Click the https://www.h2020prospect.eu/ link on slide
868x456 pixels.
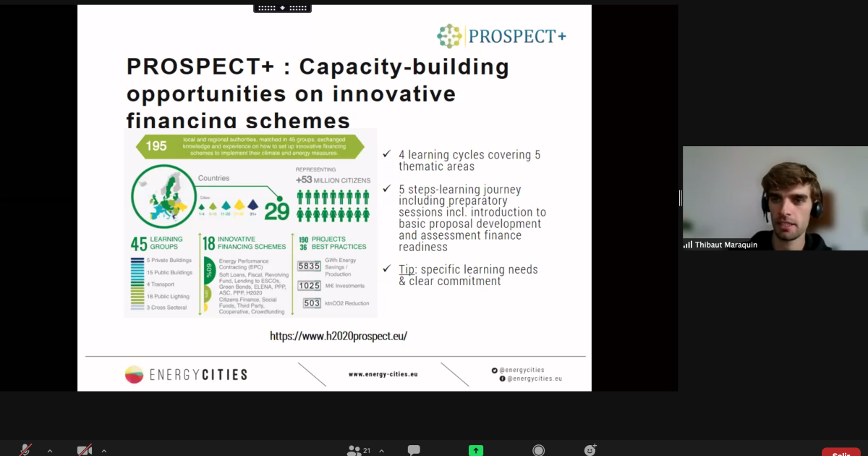coord(339,336)
